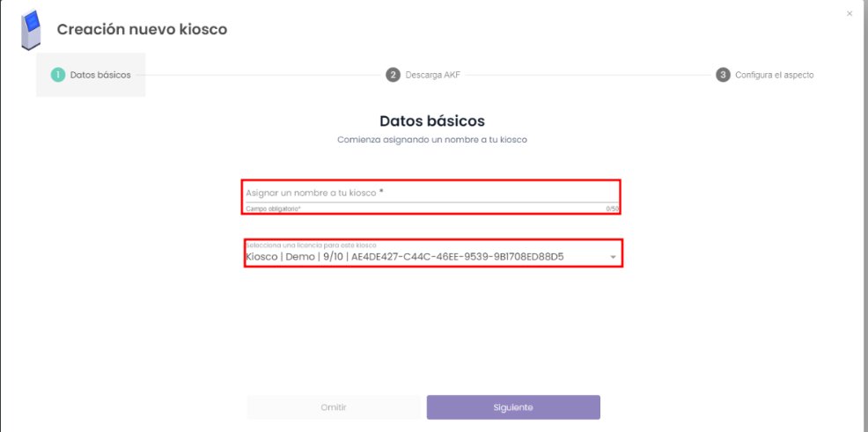Click the 0/50 character counter

613,209
